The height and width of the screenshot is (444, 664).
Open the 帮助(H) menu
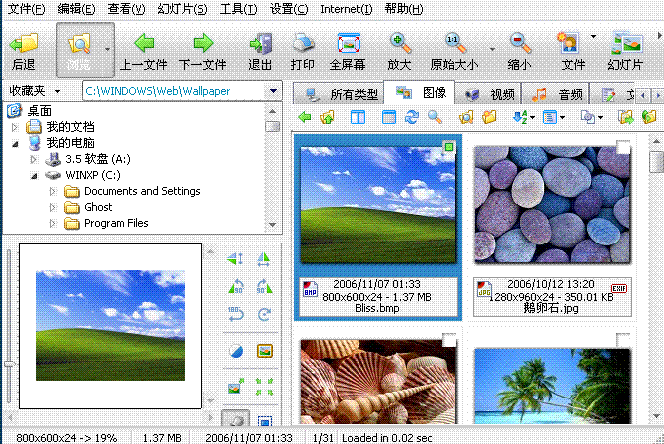pos(404,9)
